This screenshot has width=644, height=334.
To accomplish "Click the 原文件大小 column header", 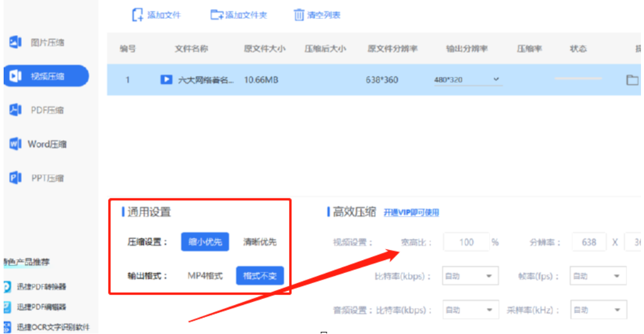I will tap(264, 48).
